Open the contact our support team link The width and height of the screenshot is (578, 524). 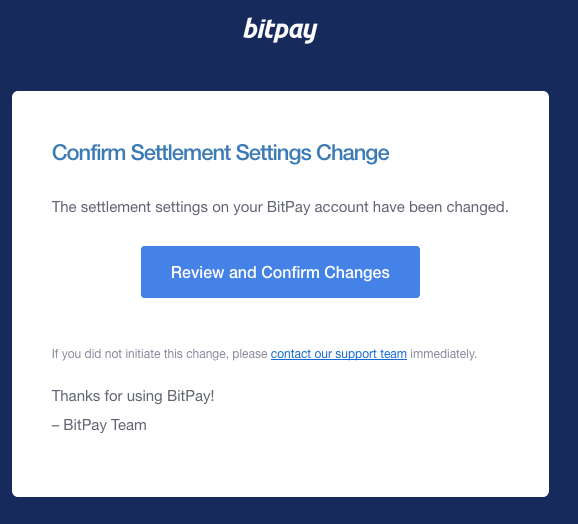pos(339,354)
